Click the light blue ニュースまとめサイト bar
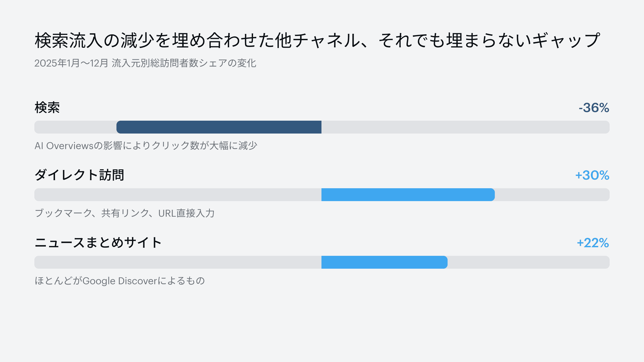The height and width of the screenshot is (362, 644). click(x=385, y=262)
